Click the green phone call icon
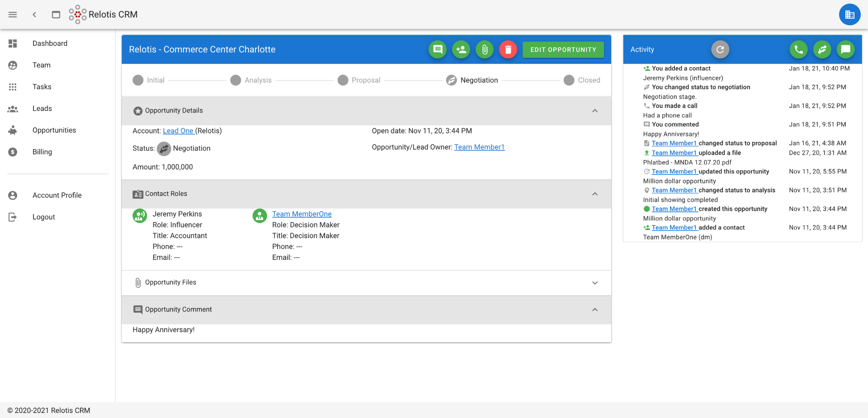 798,49
